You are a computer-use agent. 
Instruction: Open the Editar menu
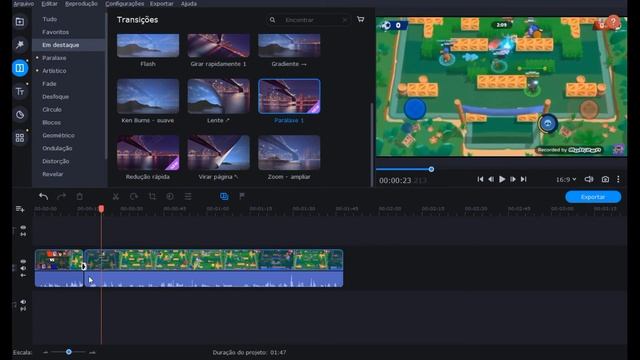(49, 4)
